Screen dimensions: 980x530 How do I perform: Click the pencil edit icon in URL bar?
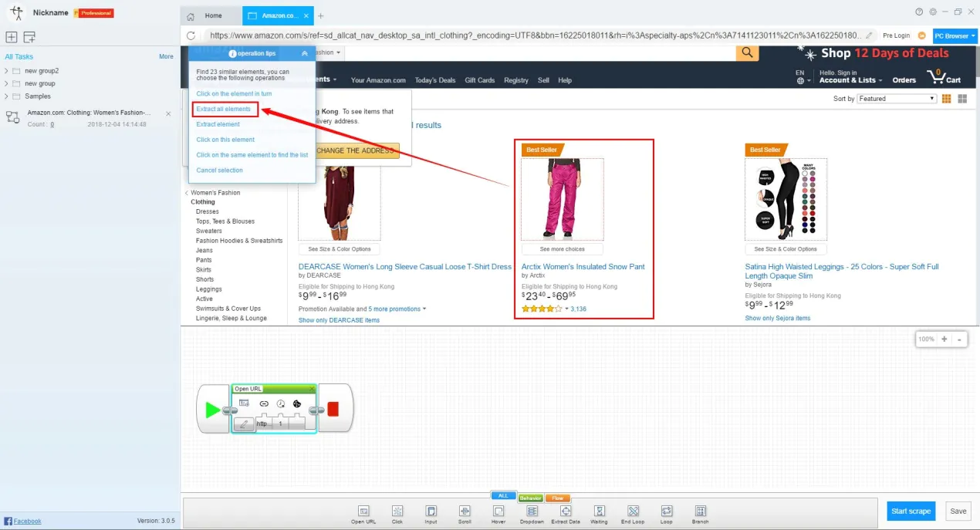[x=870, y=35]
